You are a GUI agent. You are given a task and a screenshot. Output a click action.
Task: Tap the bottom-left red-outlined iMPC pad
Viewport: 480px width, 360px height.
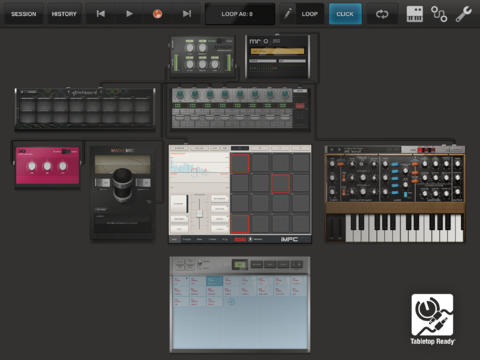click(x=240, y=224)
